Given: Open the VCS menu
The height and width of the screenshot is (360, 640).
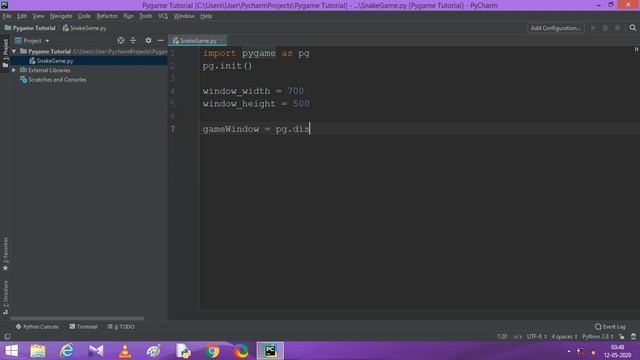Looking at the screenshot, I should (163, 16).
